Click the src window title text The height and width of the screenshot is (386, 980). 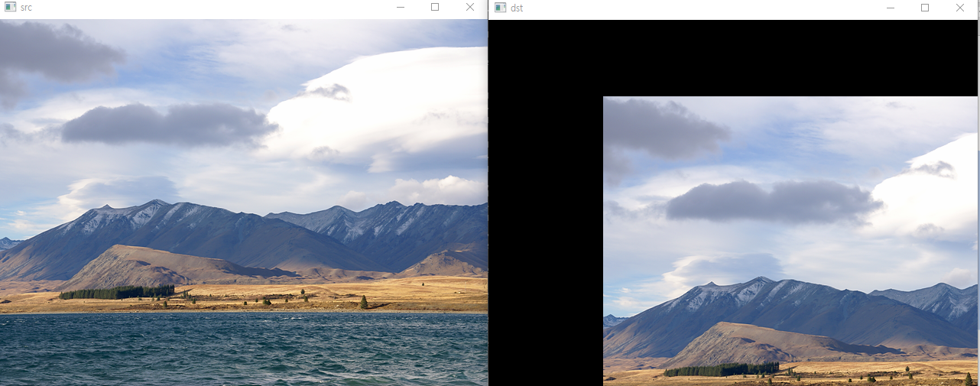[26, 8]
